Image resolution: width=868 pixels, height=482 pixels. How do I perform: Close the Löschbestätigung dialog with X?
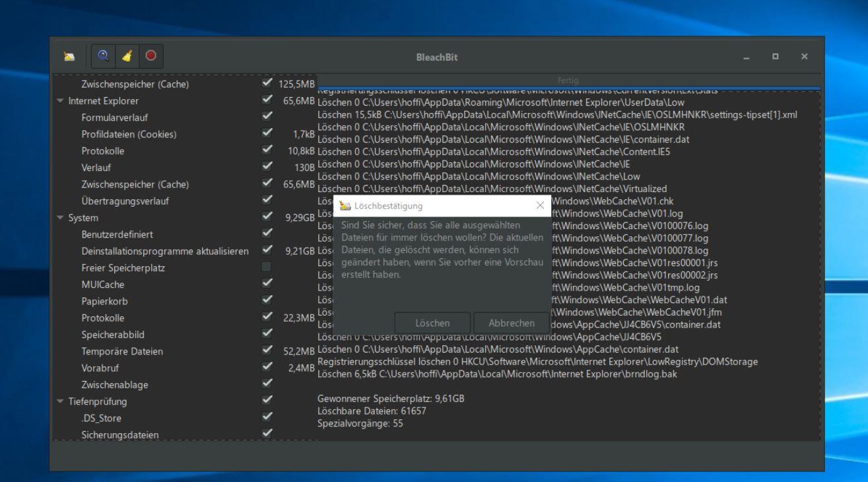[541, 206]
